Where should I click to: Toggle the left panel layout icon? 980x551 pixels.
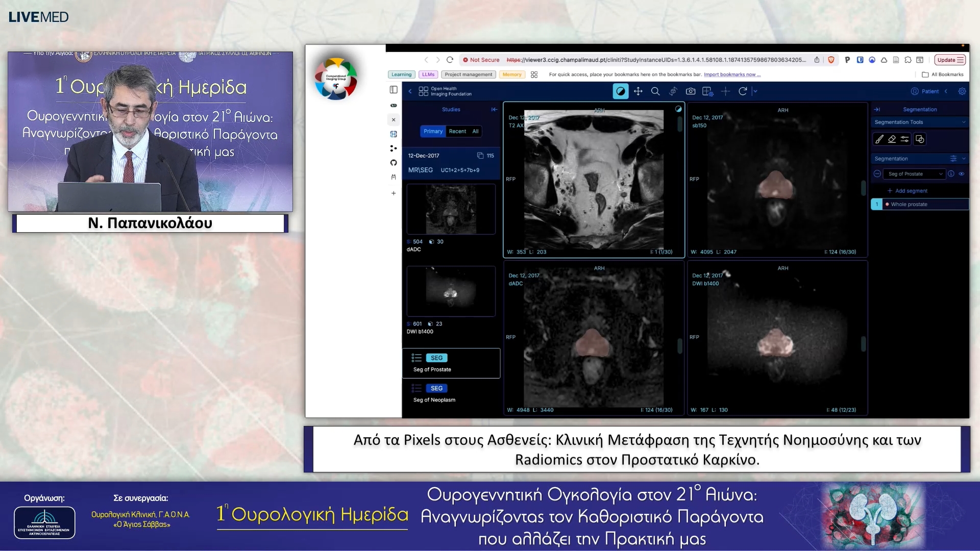[394, 90]
